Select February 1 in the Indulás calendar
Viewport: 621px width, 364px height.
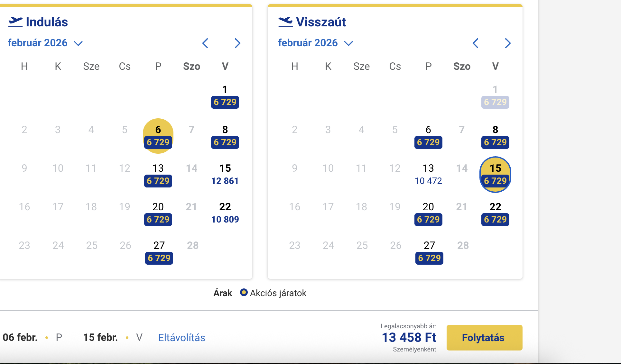pyautogui.click(x=225, y=96)
